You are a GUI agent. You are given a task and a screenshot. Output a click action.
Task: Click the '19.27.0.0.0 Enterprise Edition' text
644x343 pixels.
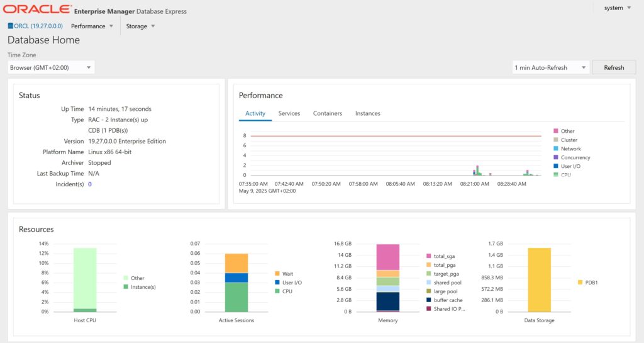pyautogui.click(x=127, y=141)
